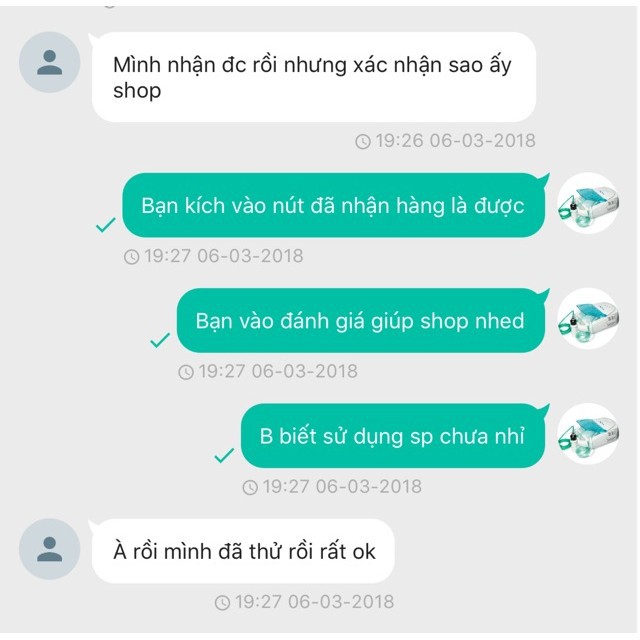
Task: Select green bubble 'Bạn vào đánh giá giúp shop nhed'
Action: (363, 320)
